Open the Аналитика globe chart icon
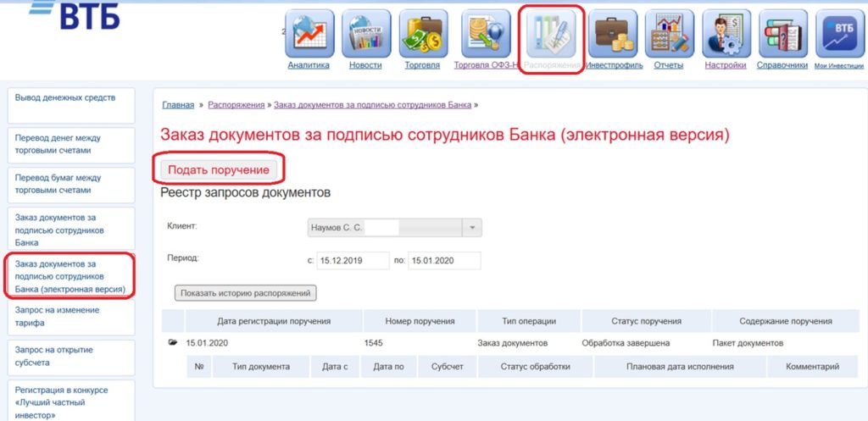This screenshot has width=868, height=421. point(309,33)
